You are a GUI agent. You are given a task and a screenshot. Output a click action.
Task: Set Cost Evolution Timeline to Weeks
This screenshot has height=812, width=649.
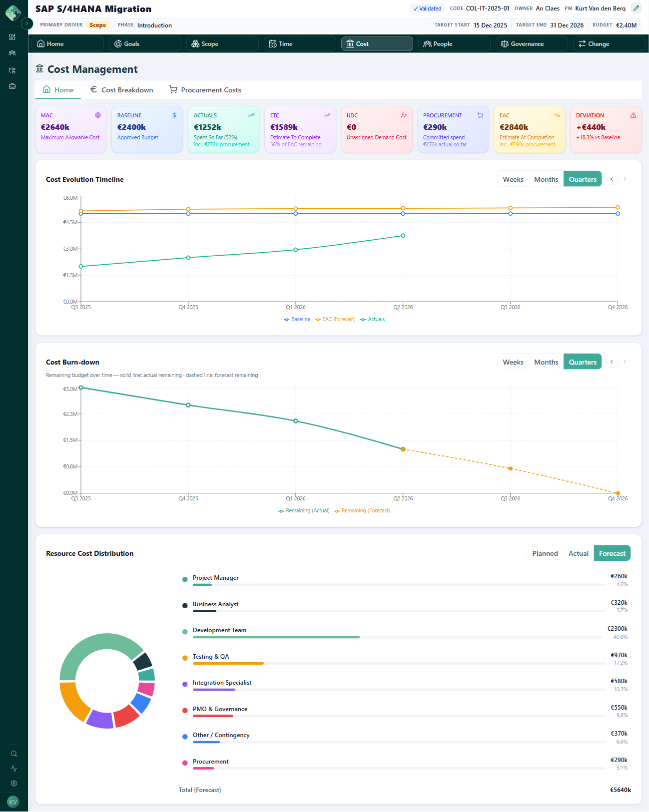click(x=513, y=179)
